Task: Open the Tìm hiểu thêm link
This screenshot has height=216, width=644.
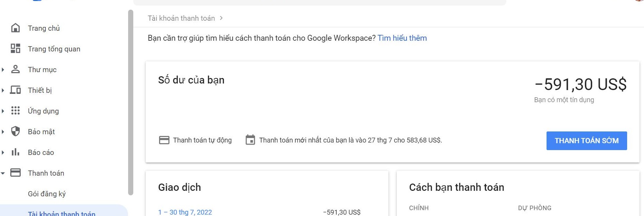Action: [402, 38]
